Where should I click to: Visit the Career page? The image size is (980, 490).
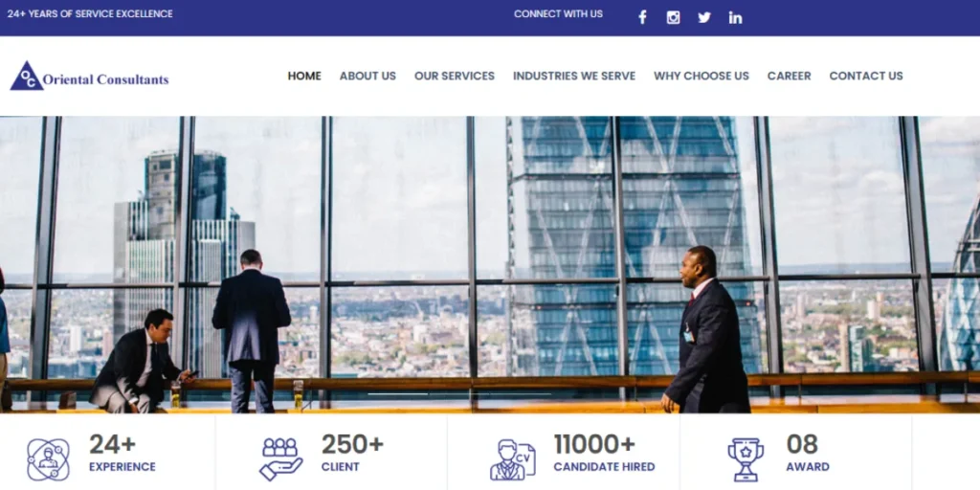[790, 77]
